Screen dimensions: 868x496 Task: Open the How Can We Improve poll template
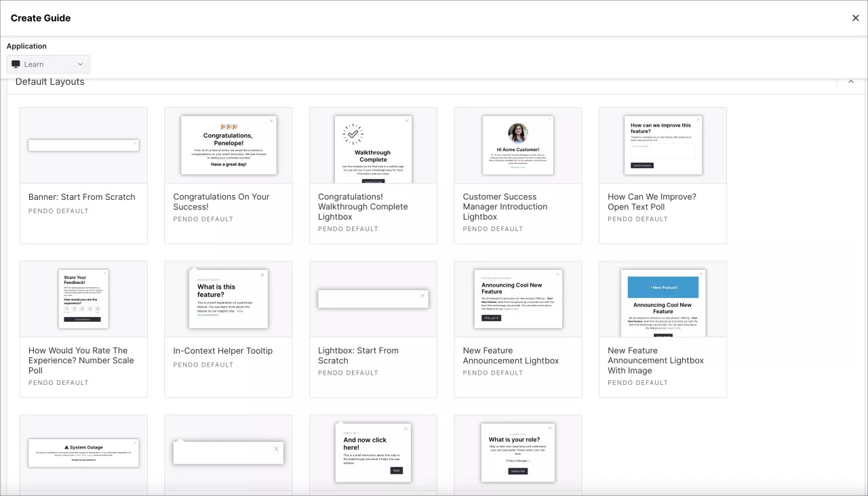click(x=663, y=146)
